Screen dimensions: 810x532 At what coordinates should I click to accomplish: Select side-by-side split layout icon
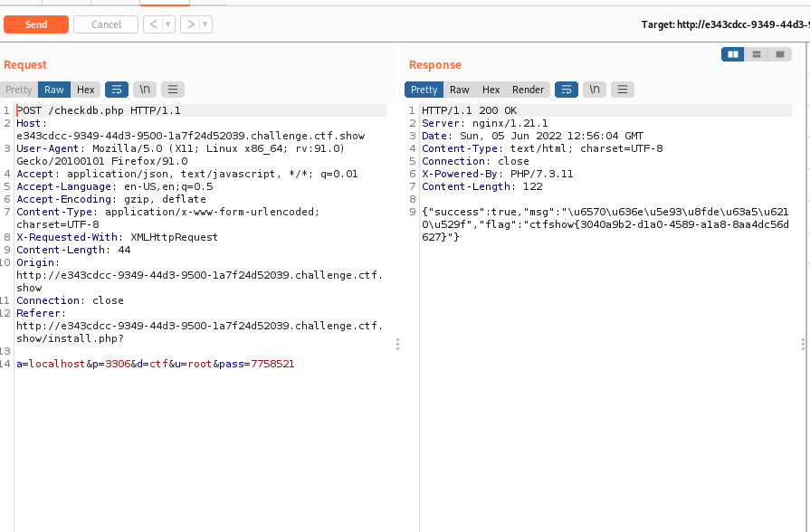(x=732, y=54)
